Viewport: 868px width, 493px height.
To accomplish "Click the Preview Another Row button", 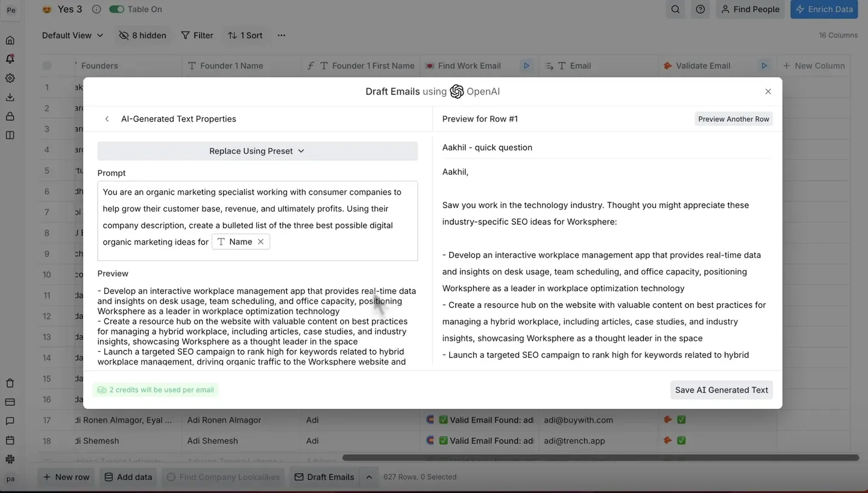I will pos(733,119).
